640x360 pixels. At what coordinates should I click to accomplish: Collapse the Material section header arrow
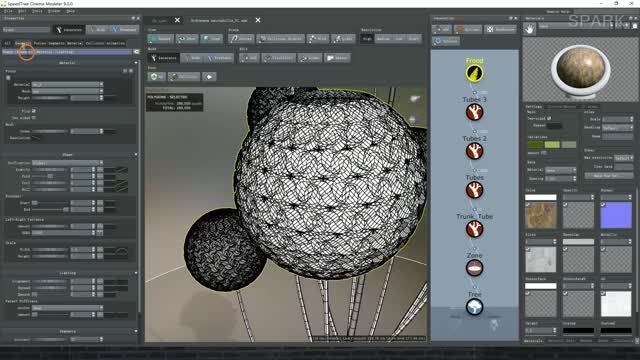coord(136,63)
